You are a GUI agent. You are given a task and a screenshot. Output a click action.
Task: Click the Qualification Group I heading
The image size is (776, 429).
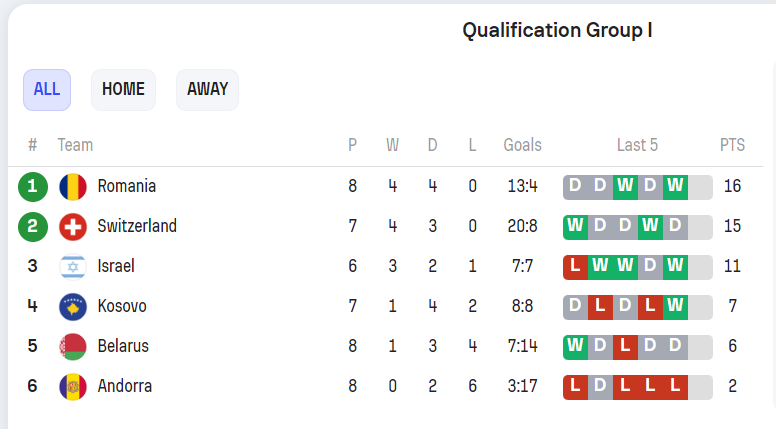557,30
